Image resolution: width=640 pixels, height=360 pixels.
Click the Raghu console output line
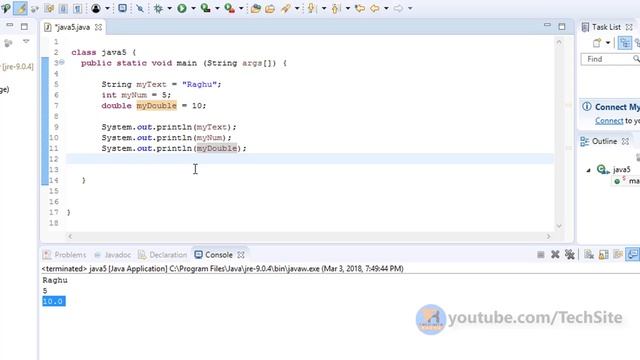click(x=55, y=280)
